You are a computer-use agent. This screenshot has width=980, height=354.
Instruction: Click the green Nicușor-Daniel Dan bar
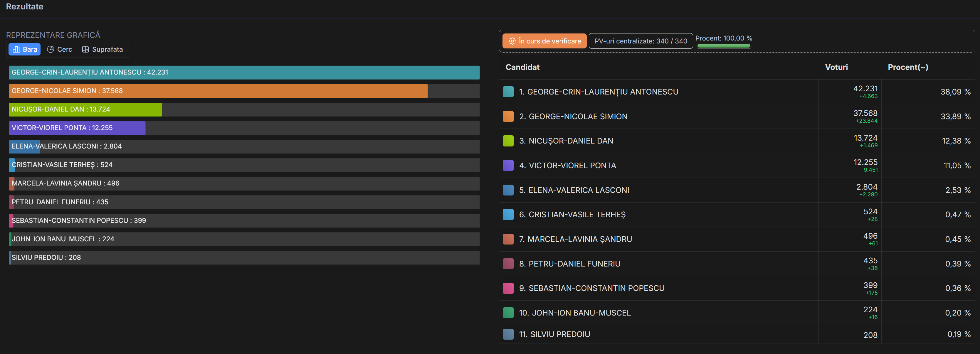[x=85, y=109]
